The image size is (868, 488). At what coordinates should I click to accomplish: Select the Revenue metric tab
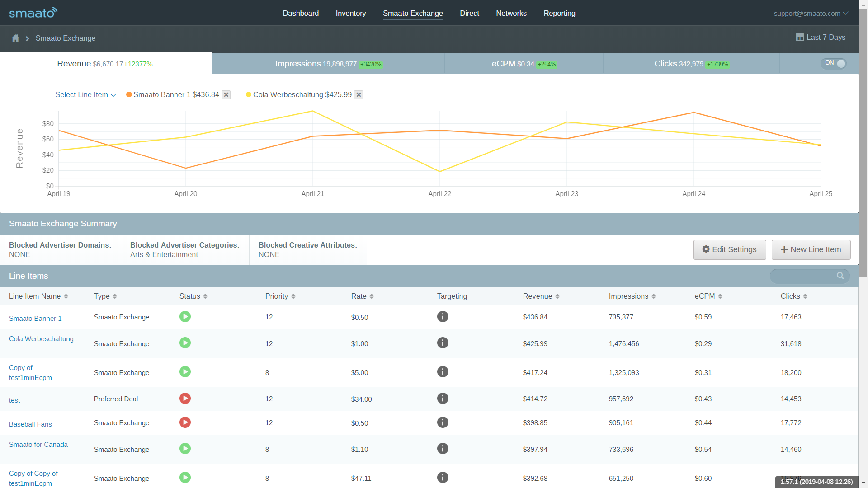(x=106, y=64)
